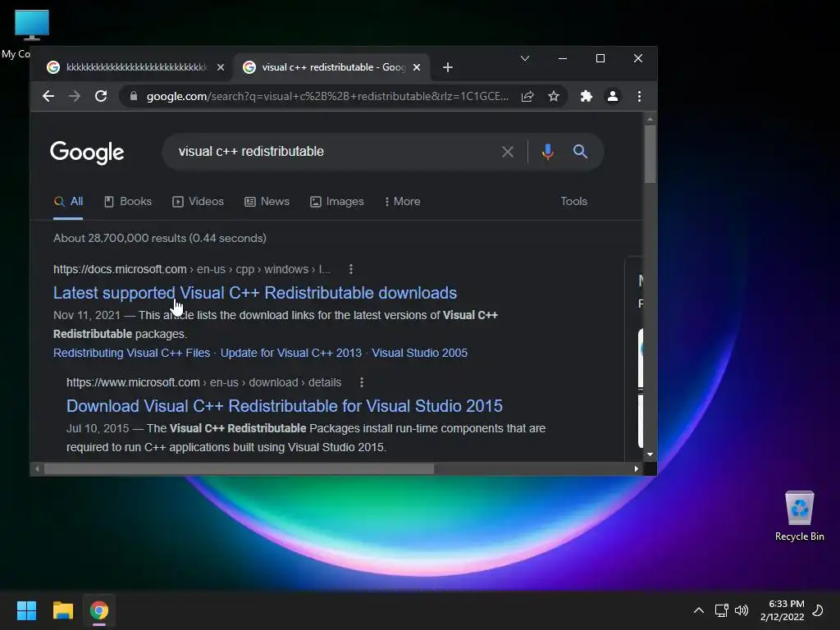Viewport: 840px width, 630px height.
Task: Click the docs.microsoft.com breadcrumb URL
Action: click(192, 269)
